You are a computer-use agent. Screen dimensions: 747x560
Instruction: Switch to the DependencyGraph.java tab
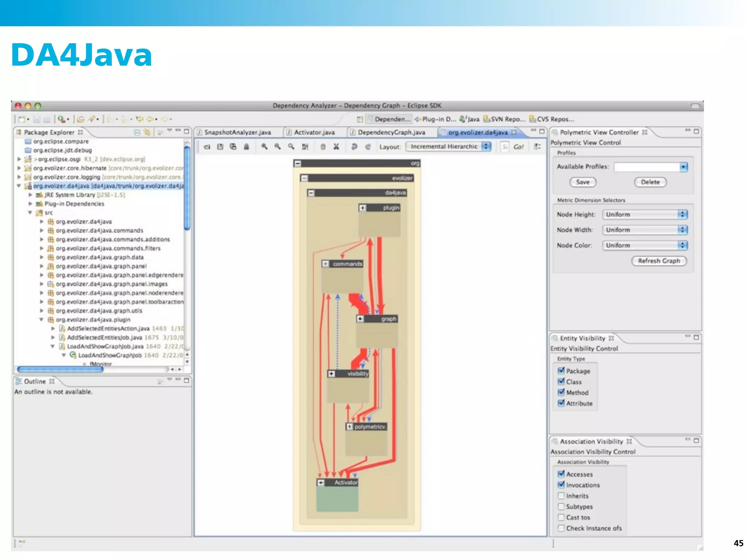tap(391, 132)
